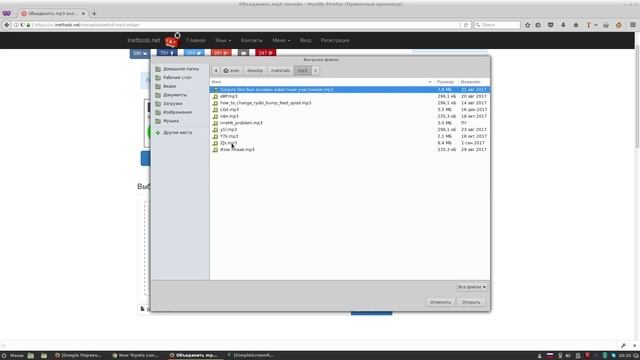Select the y1l.mp3 file
This screenshot has height=360, width=640.
(x=350, y=129)
